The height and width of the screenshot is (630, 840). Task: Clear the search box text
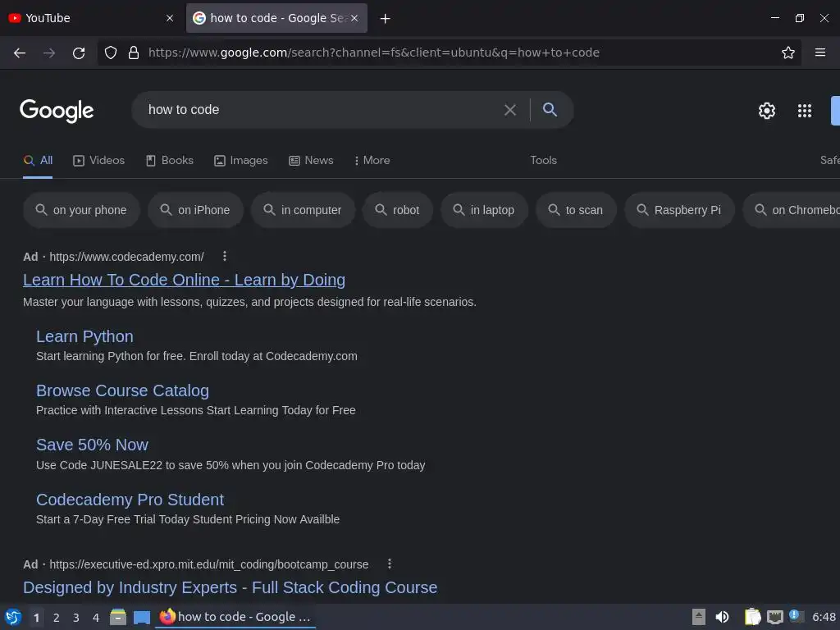(x=510, y=110)
